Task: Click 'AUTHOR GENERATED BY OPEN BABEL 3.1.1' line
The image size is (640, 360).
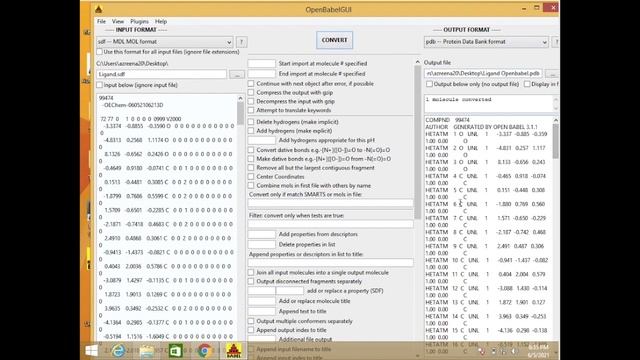Action: (481, 127)
